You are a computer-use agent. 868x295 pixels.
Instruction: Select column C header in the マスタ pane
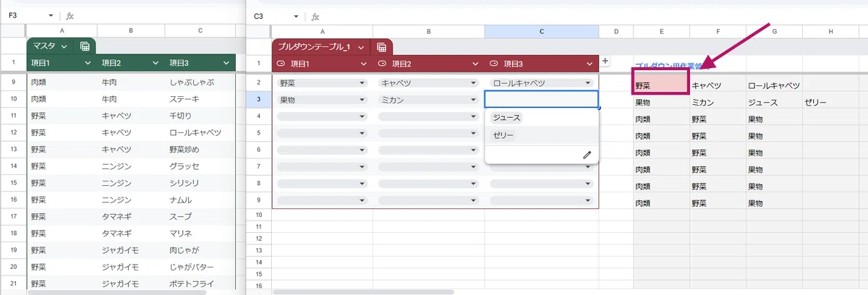200,31
